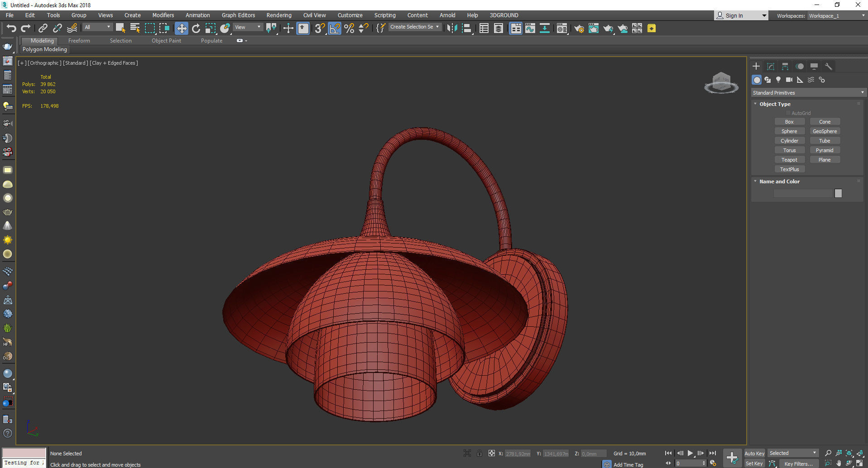Toggle Absolute mode transform type-in
Screen dimensions: 868x468
[491, 453]
